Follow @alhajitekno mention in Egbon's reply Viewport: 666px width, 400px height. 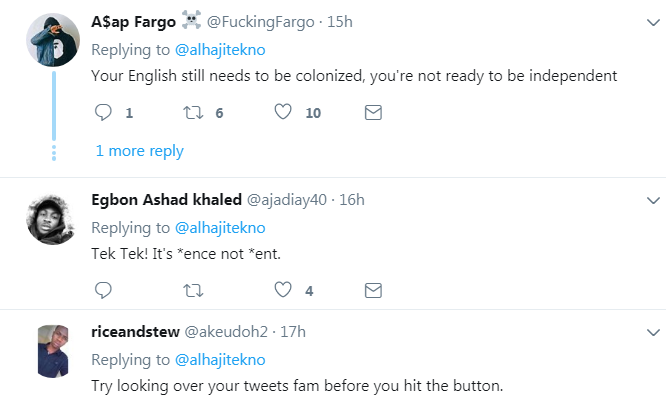tap(221, 226)
